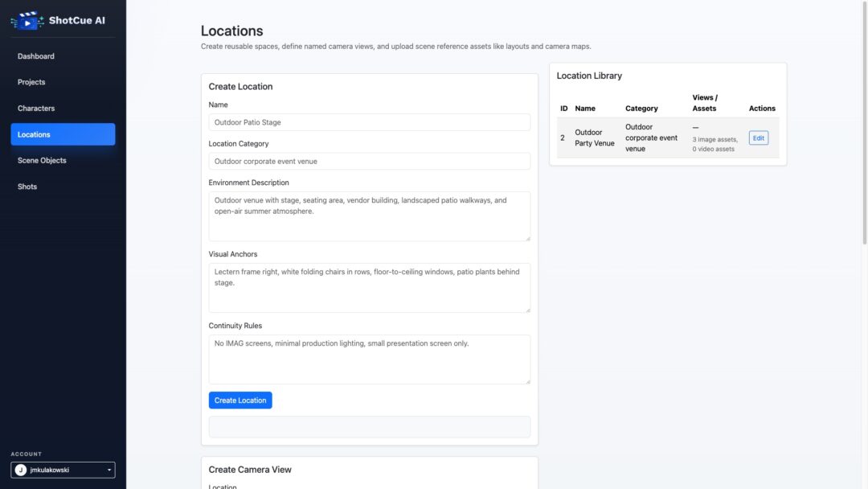Click the '3 image assets, 0 video assets' text
Viewport: 868px width, 489px height.
click(714, 144)
